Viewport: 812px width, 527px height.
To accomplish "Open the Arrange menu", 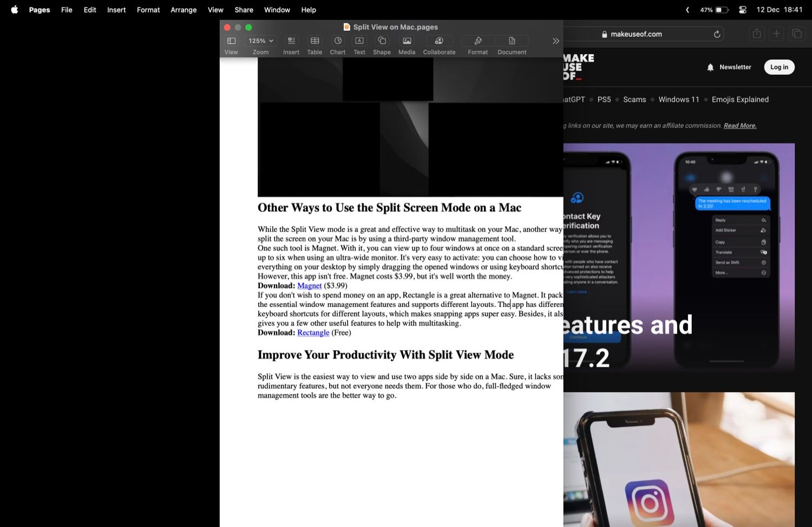I will [184, 10].
